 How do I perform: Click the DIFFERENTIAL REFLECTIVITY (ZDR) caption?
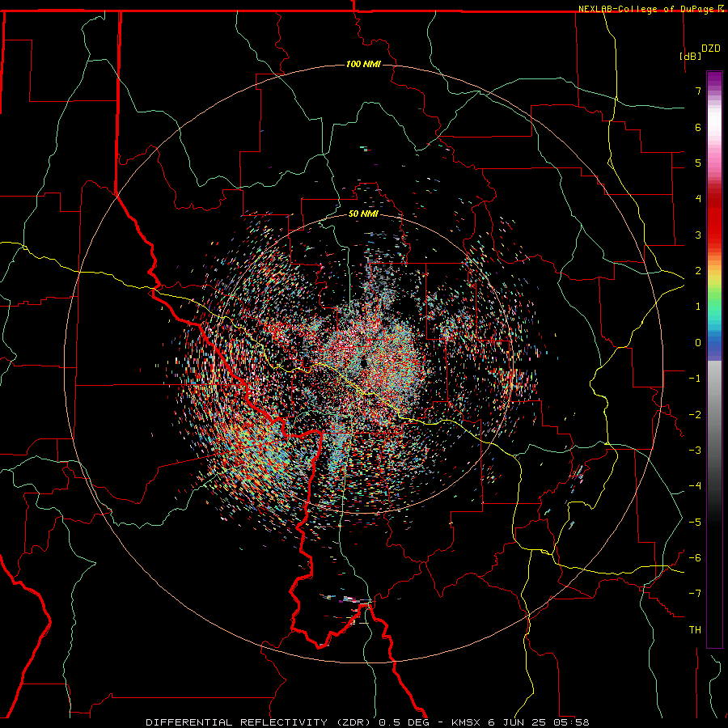[x=260, y=722]
